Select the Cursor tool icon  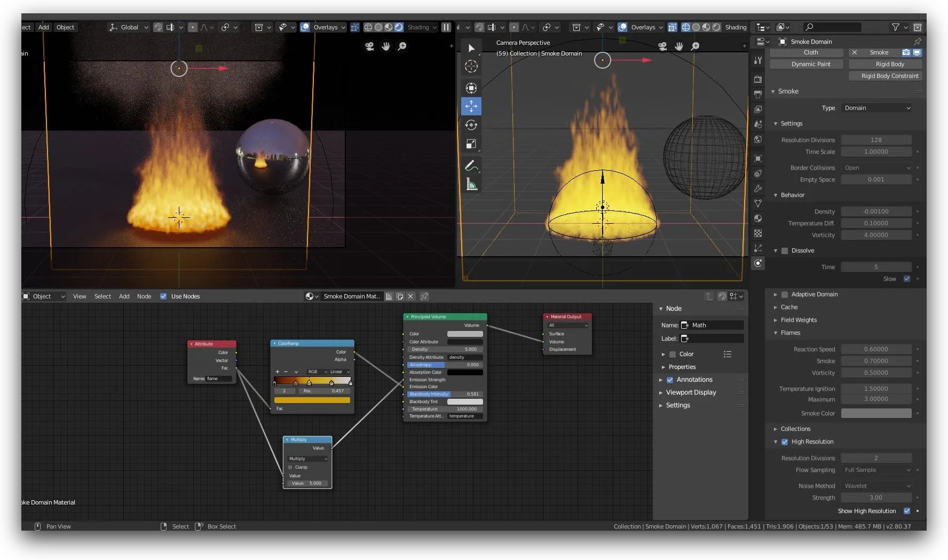tap(471, 66)
